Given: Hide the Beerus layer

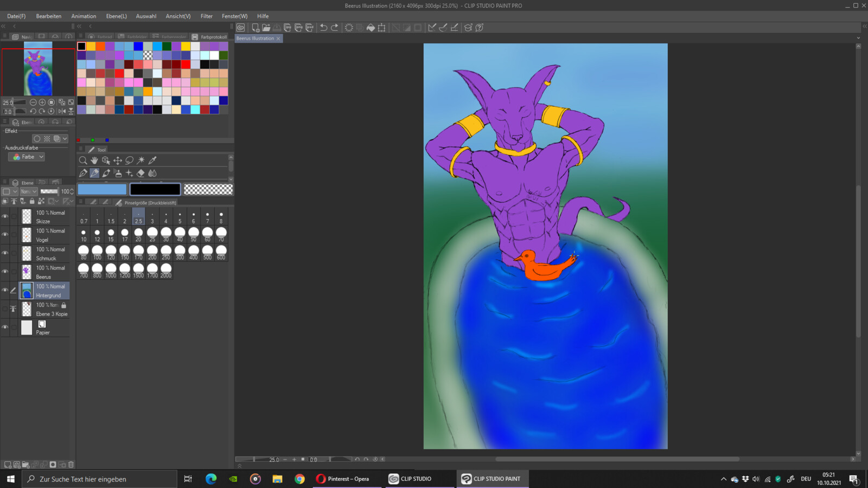Looking at the screenshot, I should tap(5, 272).
